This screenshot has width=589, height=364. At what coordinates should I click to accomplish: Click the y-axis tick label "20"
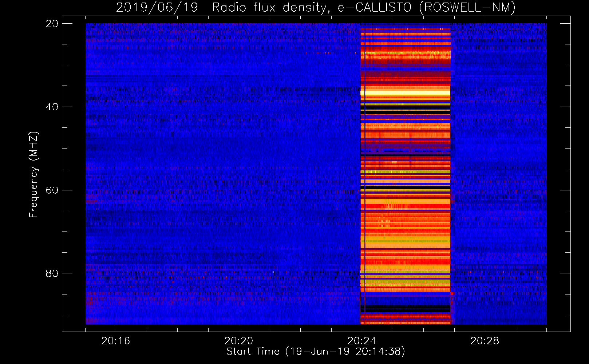click(x=52, y=23)
